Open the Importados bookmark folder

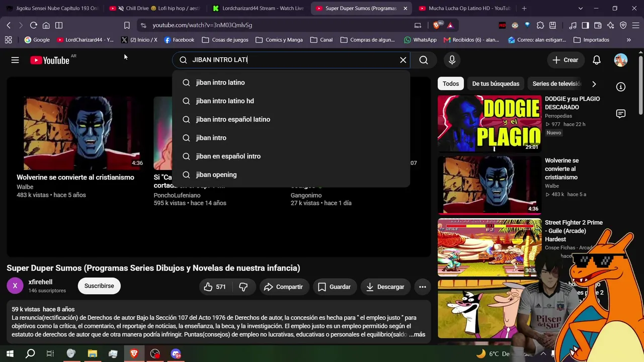(591, 40)
